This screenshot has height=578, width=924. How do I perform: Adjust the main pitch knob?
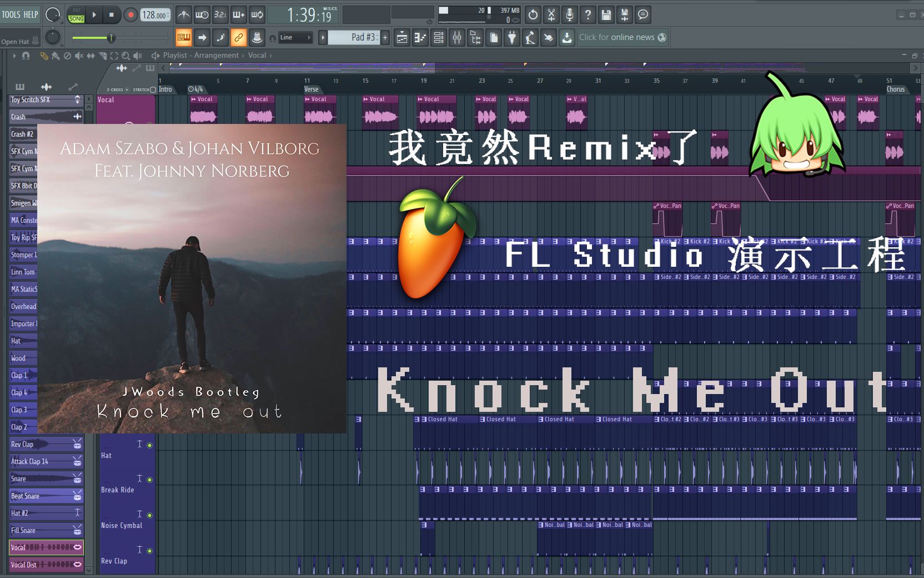(53, 37)
